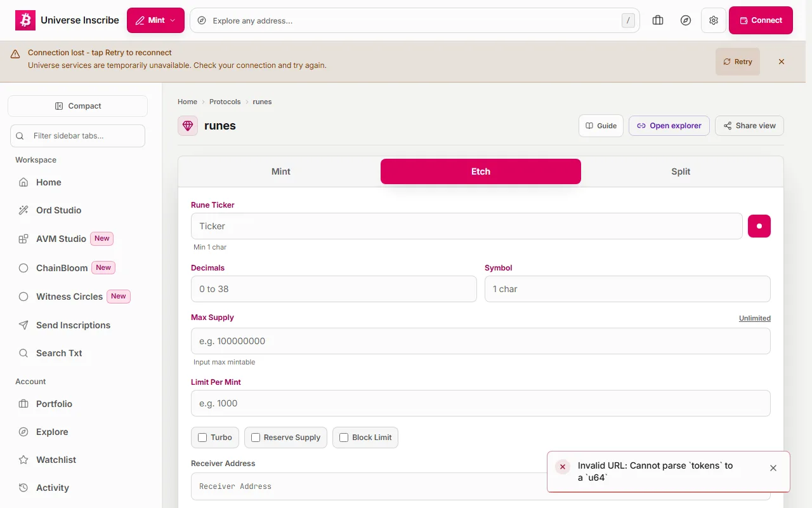
Task: Open the compass explore icon in header
Action: click(x=686, y=20)
